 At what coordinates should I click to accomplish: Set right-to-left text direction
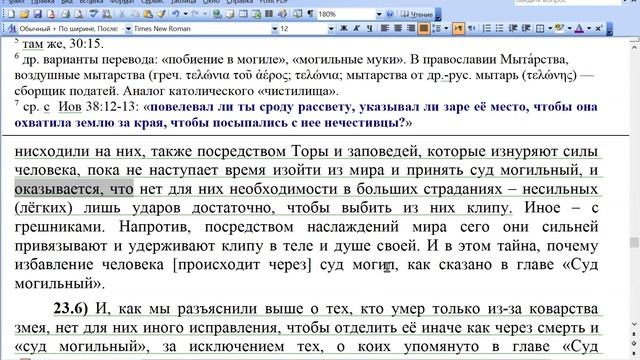pyautogui.click(x=471, y=29)
